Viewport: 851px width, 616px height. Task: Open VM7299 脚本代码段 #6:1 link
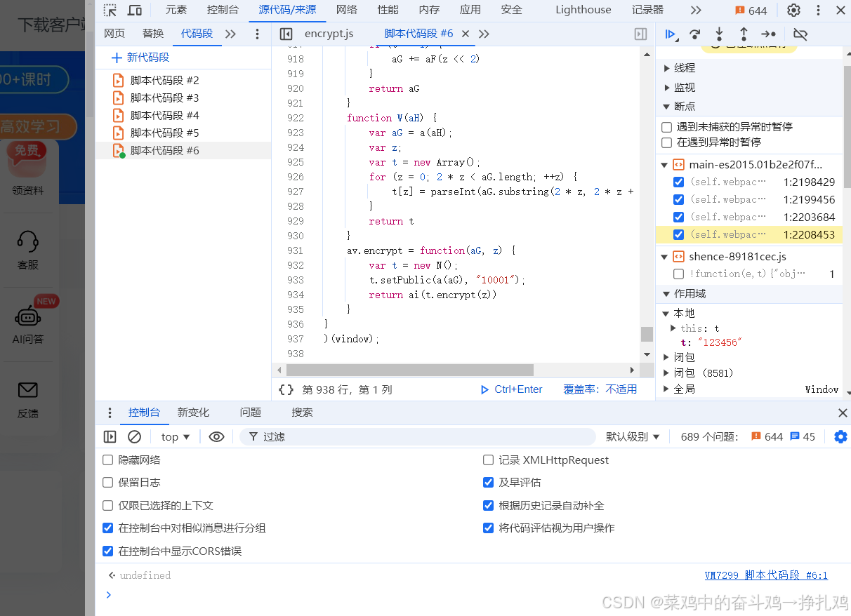click(x=766, y=575)
